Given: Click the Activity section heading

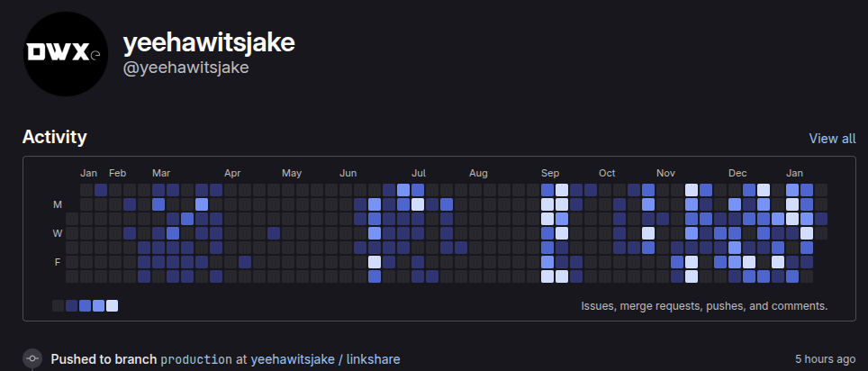Looking at the screenshot, I should 54,138.
